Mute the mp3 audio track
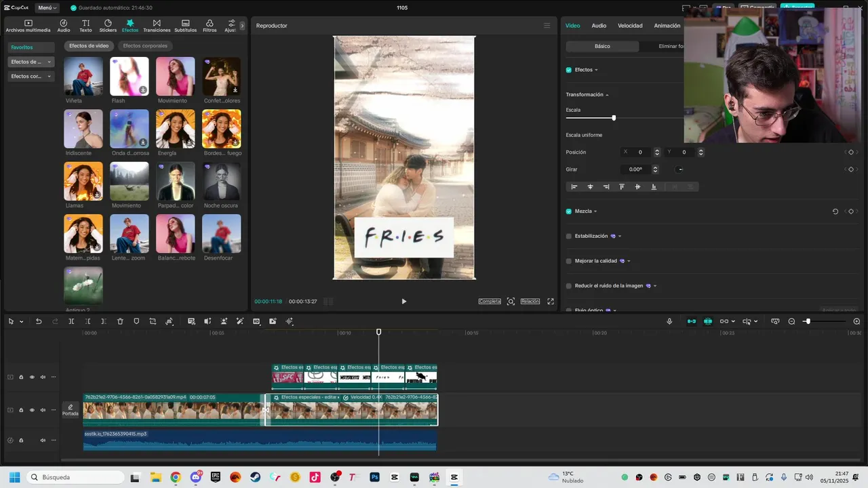 pyautogui.click(x=43, y=441)
